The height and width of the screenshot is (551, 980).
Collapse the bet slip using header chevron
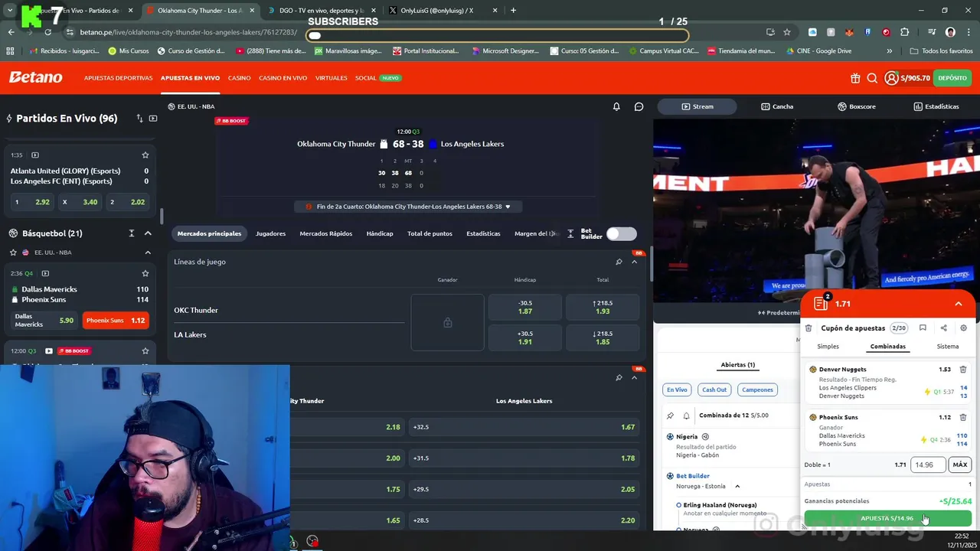coord(959,304)
